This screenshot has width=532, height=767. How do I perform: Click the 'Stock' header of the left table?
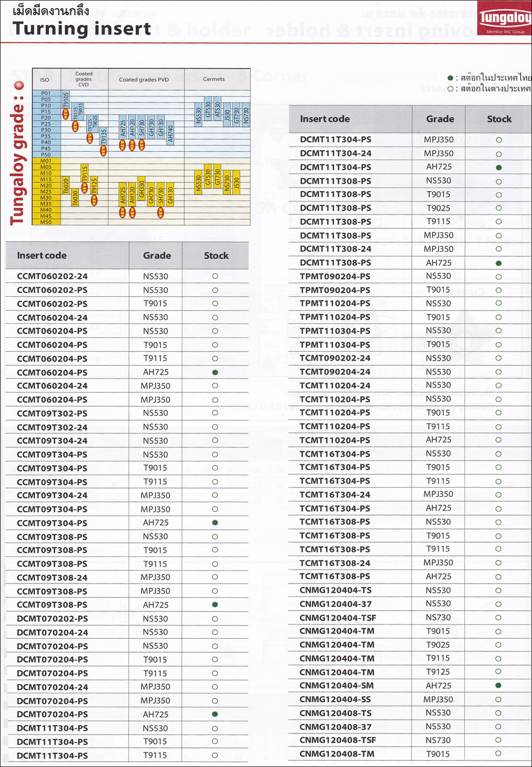point(216,255)
